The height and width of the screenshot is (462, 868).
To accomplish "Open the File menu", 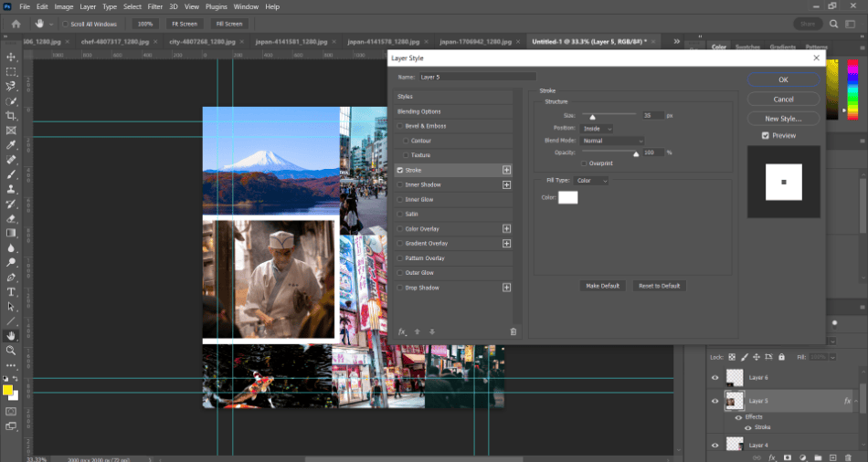I will (25, 6).
